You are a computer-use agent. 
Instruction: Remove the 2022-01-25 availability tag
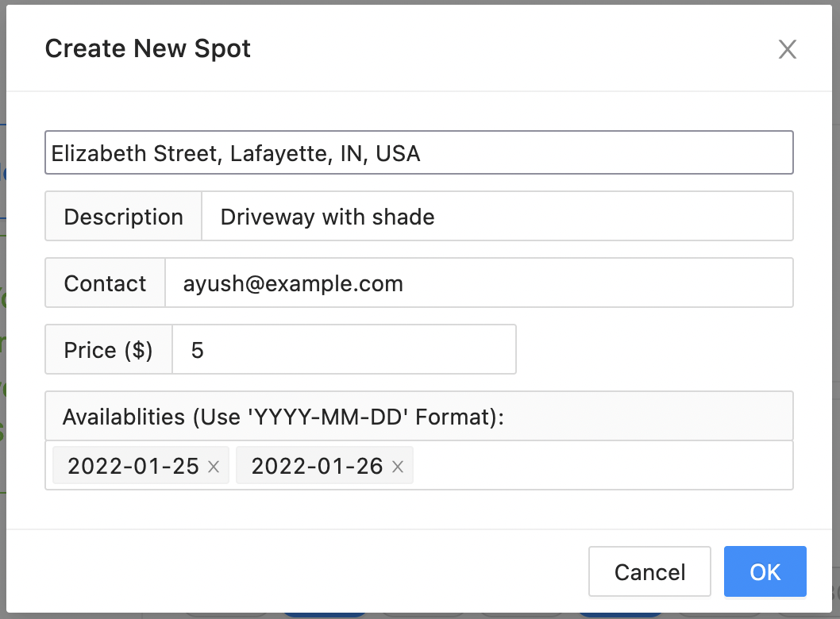click(x=214, y=467)
